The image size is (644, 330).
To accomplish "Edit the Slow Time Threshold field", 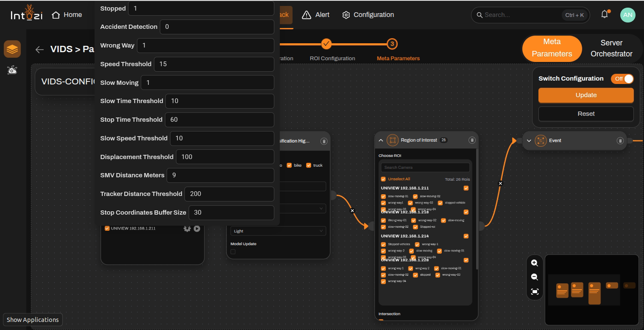I will click(x=220, y=101).
